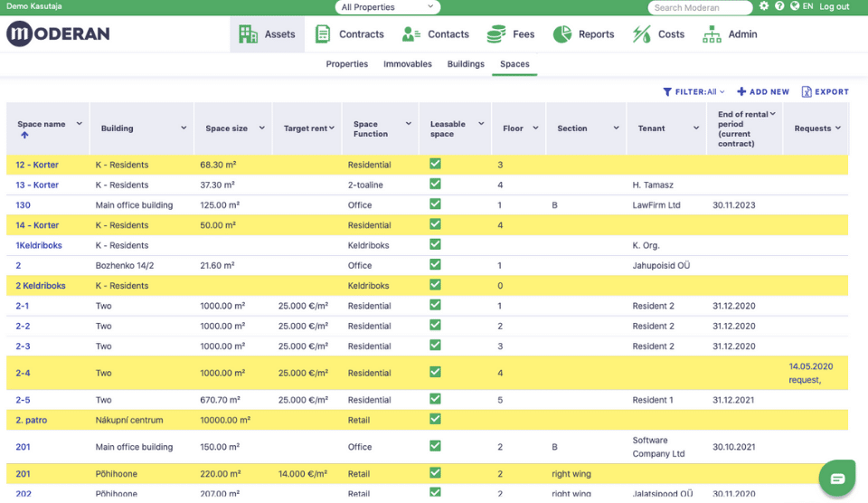
Task: Click the Space name sort arrow
Action: coord(24,135)
